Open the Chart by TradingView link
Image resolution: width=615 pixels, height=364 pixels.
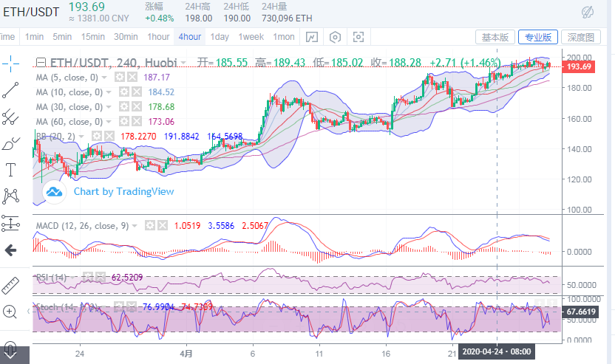124,192
